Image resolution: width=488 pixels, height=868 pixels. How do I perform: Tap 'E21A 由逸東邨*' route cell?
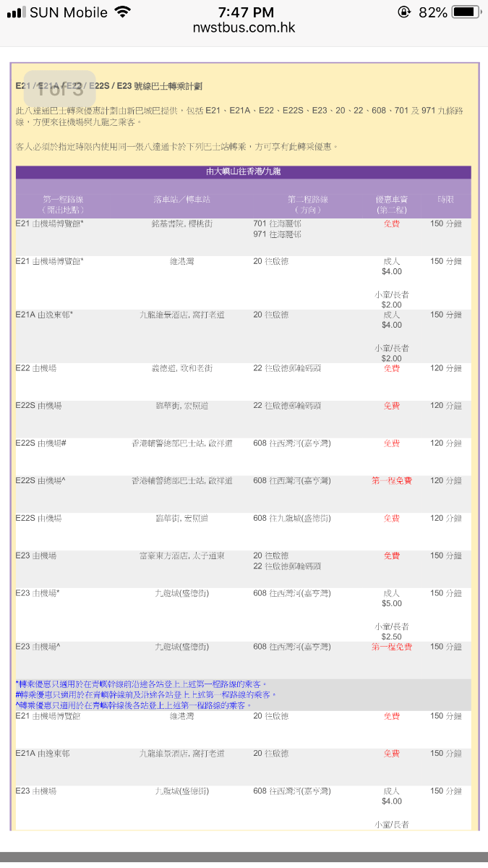tap(44, 315)
